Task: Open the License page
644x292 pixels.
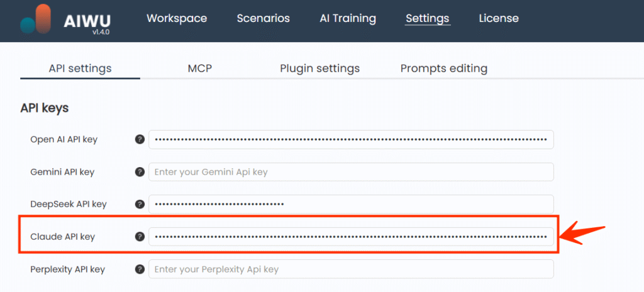Action: click(x=499, y=18)
